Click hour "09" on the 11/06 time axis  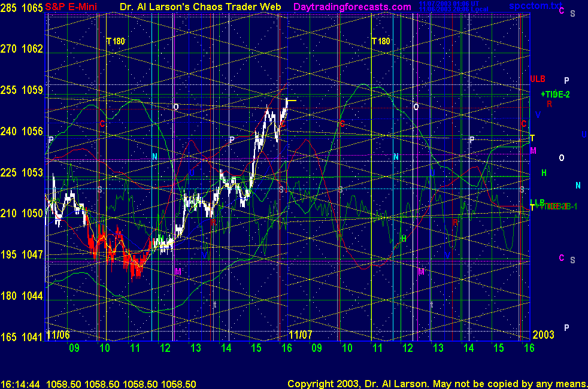[74, 348]
